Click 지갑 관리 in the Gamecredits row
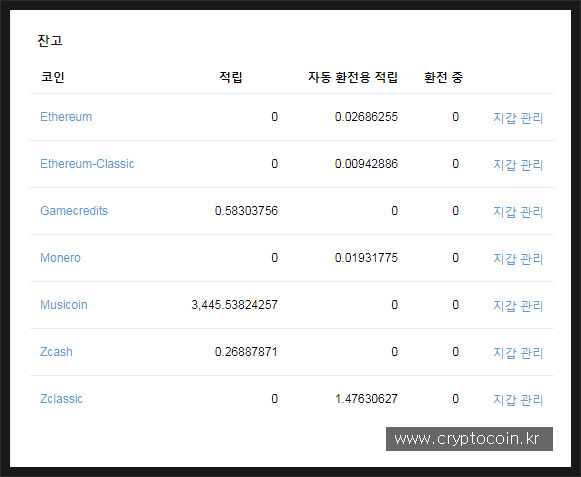Viewport: 581px width, 477px height. 518,212
